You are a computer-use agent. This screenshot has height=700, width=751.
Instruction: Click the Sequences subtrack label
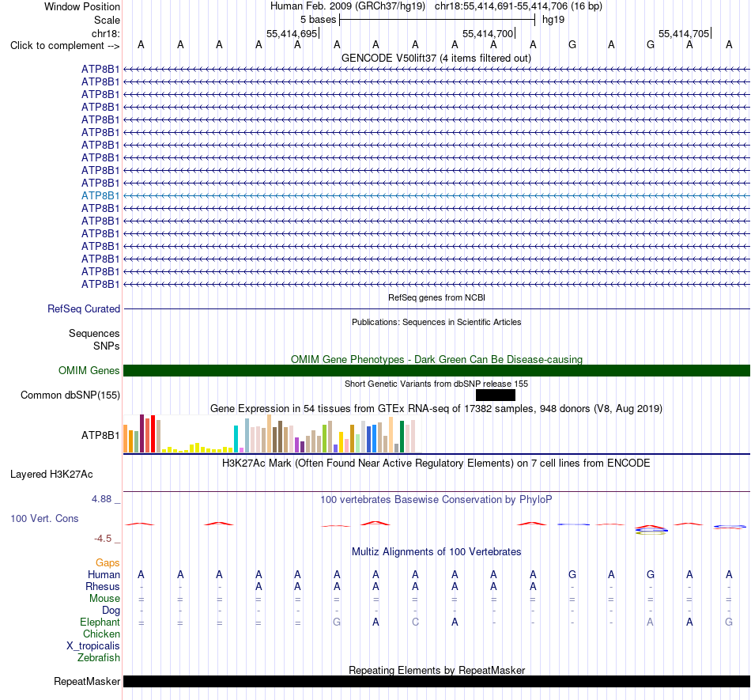(94, 334)
